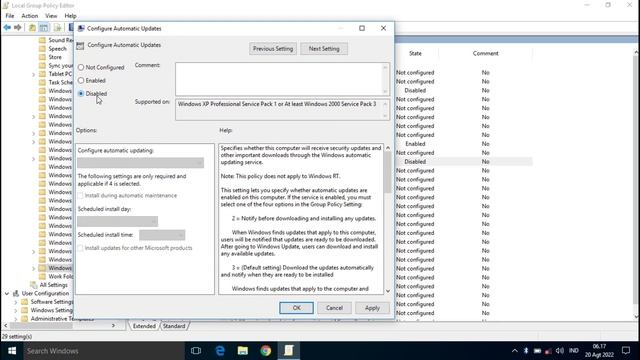Open Scheduled install day dropdown
This screenshot has height=360, width=640.
click(x=118, y=221)
